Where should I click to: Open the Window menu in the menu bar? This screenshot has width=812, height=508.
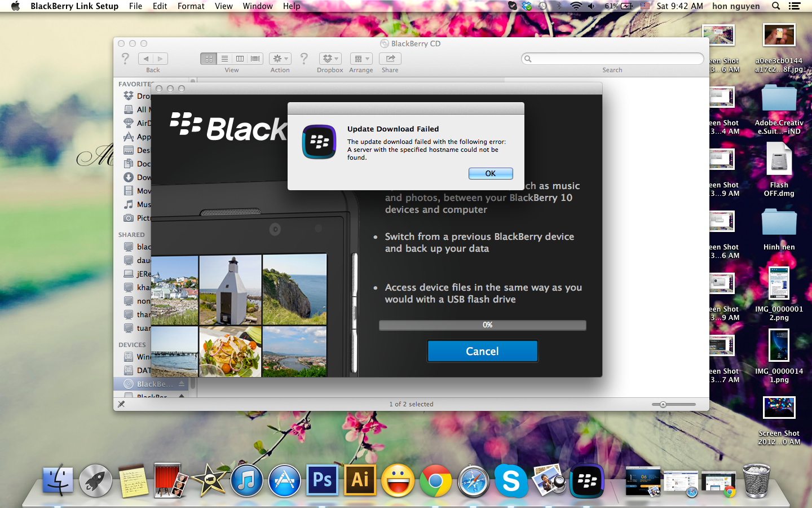(x=257, y=6)
